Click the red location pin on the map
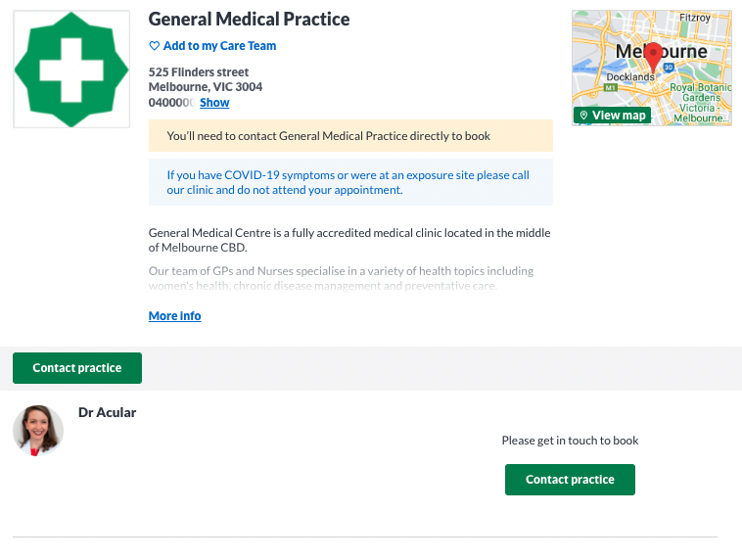Viewport: 742px width, 560px height. point(654,58)
